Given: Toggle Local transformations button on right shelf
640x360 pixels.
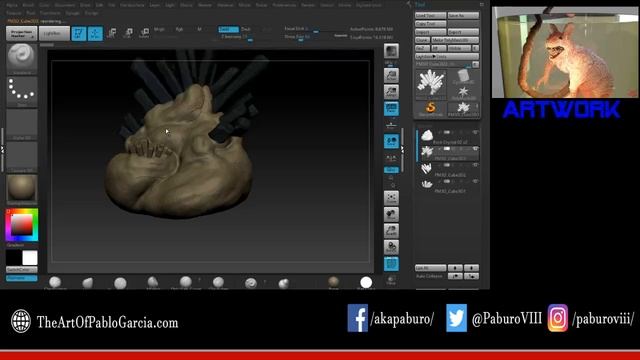Looking at the screenshot, I should (391, 141).
